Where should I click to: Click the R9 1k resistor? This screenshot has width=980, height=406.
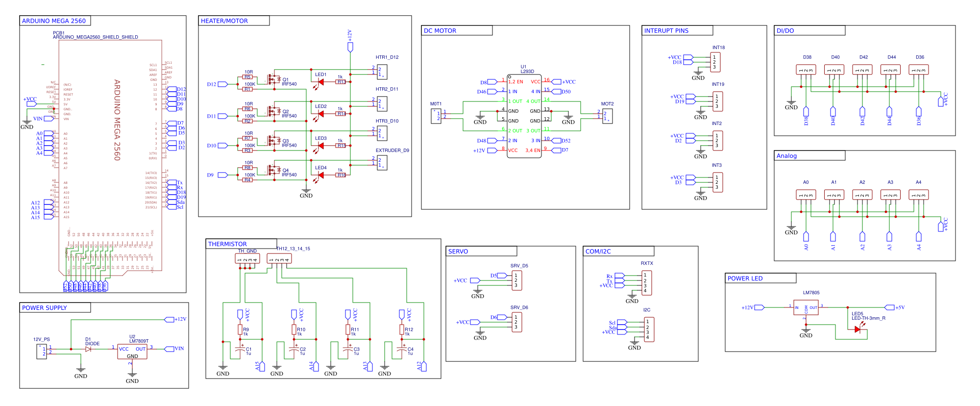(x=240, y=330)
